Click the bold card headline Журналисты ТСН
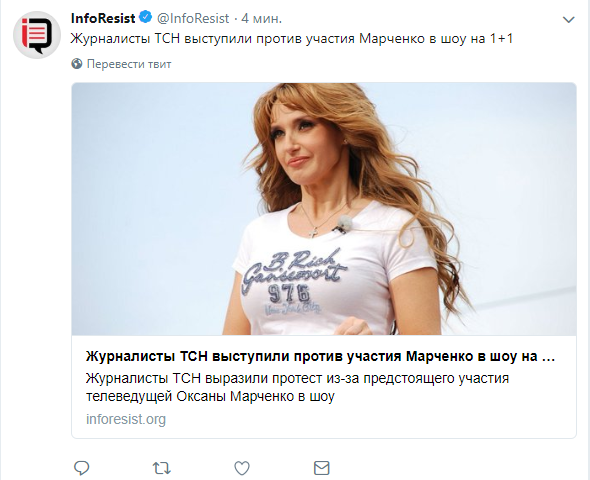 pyautogui.click(x=321, y=356)
